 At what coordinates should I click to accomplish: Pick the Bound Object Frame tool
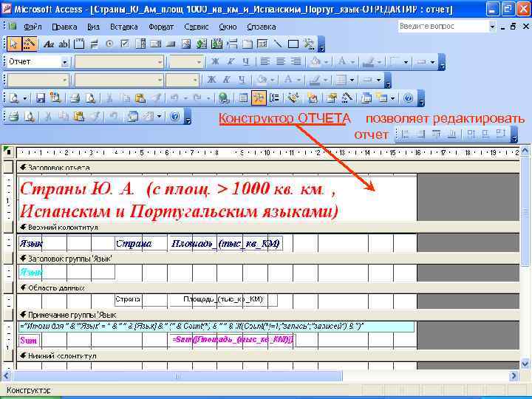tap(216, 44)
